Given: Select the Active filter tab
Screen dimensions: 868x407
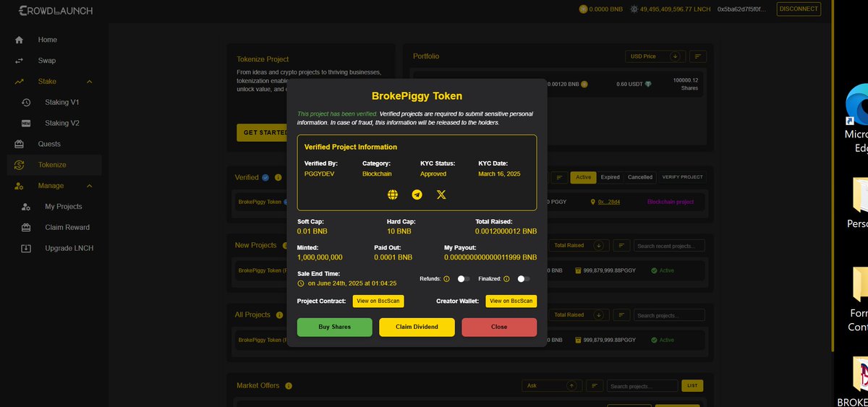Looking at the screenshot, I should [x=584, y=177].
